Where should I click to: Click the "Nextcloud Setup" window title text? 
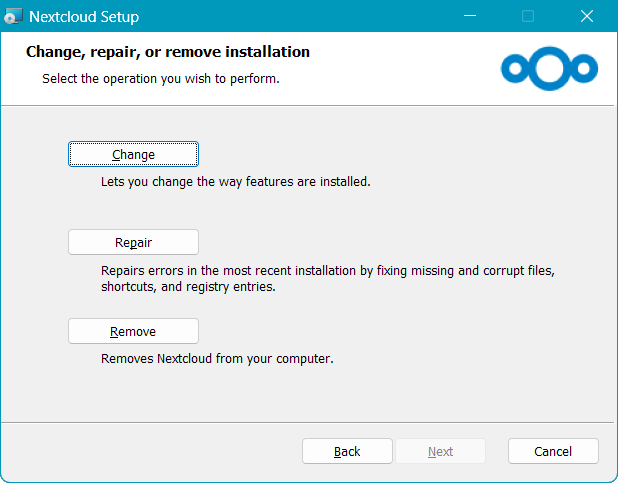[84, 17]
